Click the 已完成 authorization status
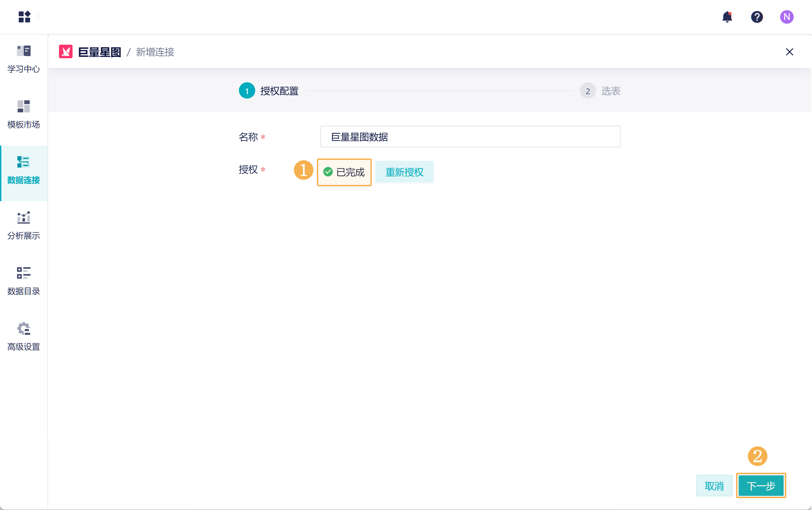The image size is (812, 510). pyautogui.click(x=344, y=172)
